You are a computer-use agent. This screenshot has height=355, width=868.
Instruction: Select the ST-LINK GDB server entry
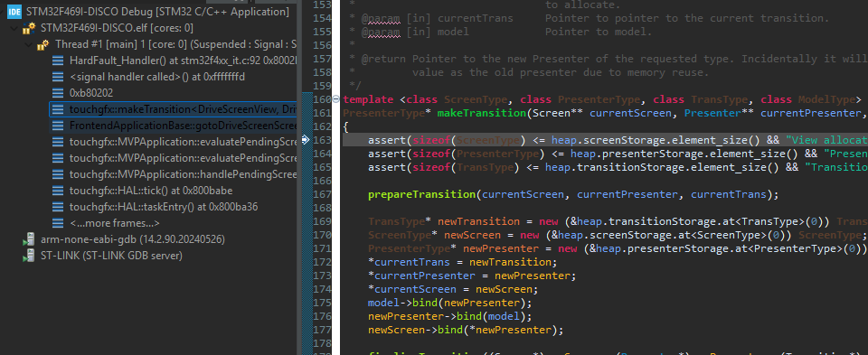point(111,256)
